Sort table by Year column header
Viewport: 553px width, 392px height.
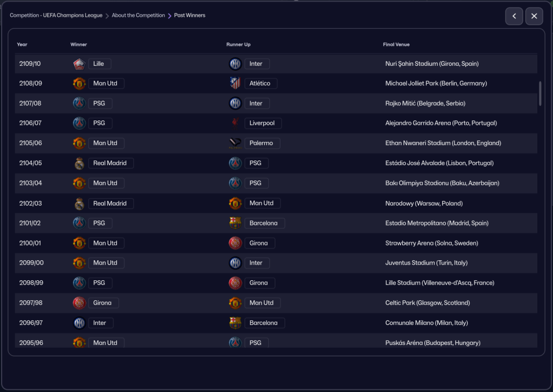click(22, 44)
